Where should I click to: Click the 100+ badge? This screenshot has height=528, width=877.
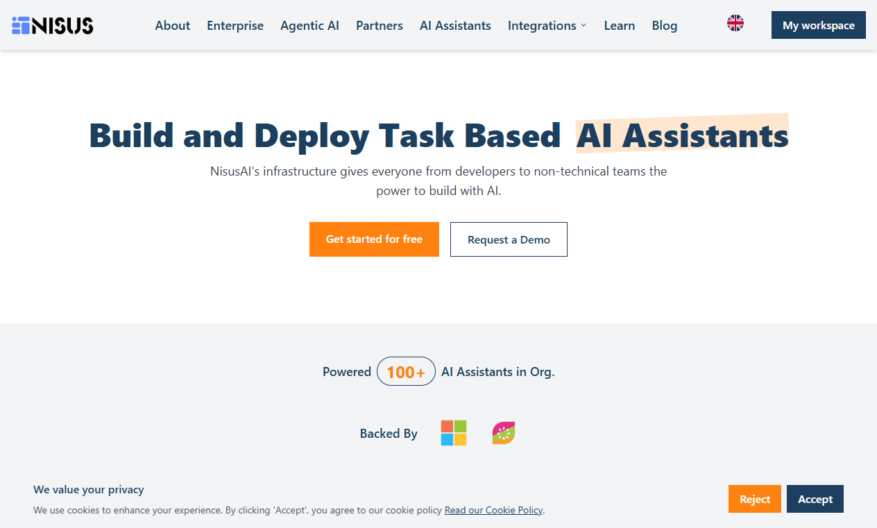pyautogui.click(x=406, y=371)
